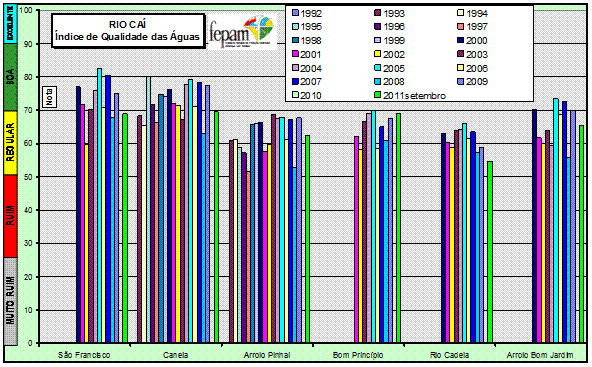592x367 pixels.
Task: Click the 2011 setembro green legend swatch
Action: point(378,96)
